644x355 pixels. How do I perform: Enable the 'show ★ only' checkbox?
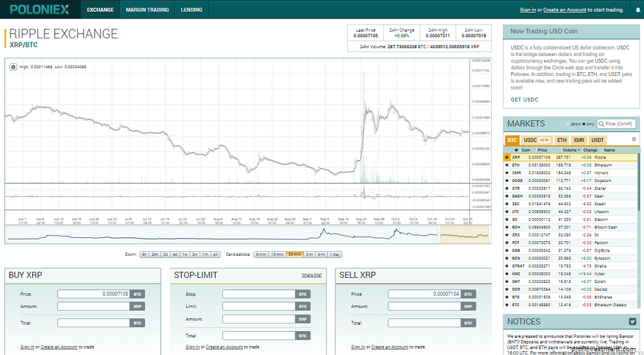tap(567, 123)
